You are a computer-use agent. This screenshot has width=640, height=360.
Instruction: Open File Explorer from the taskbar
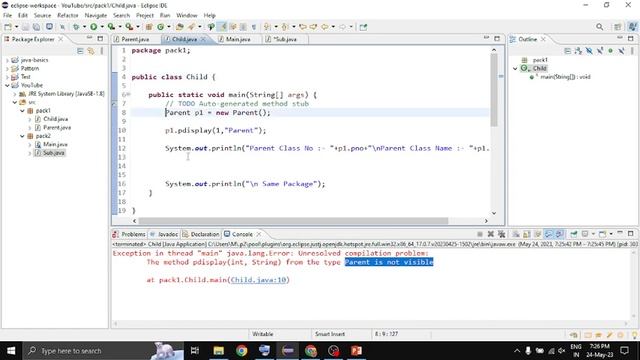218,351
